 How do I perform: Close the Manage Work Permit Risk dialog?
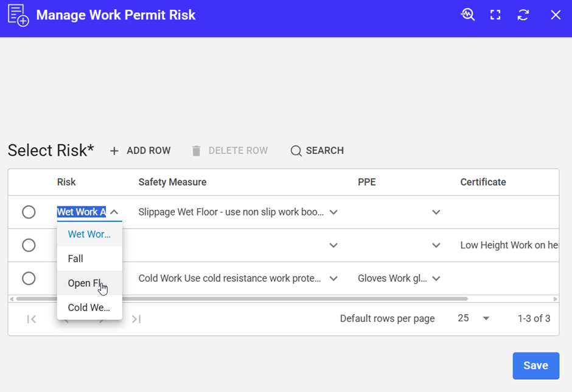pyautogui.click(x=556, y=15)
